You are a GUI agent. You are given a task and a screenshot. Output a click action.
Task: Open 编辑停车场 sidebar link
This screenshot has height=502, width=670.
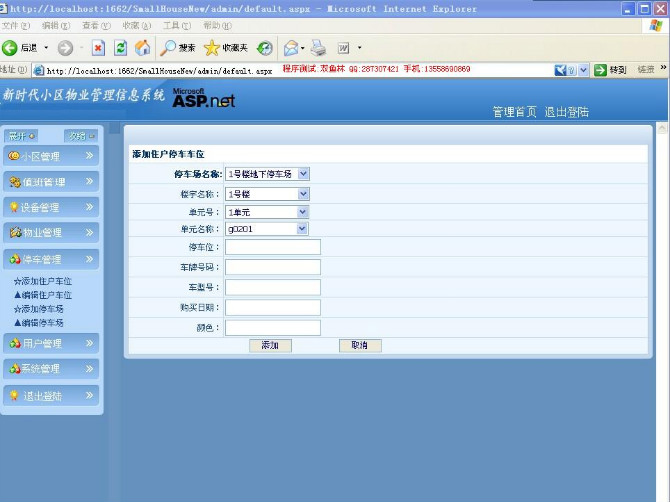(x=38, y=323)
